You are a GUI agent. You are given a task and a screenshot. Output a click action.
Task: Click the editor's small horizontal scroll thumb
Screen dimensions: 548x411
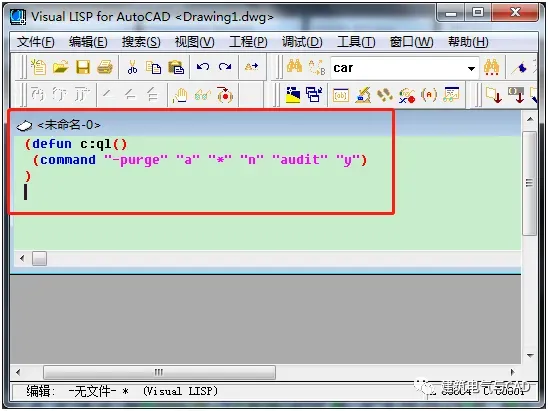coord(39,259)
